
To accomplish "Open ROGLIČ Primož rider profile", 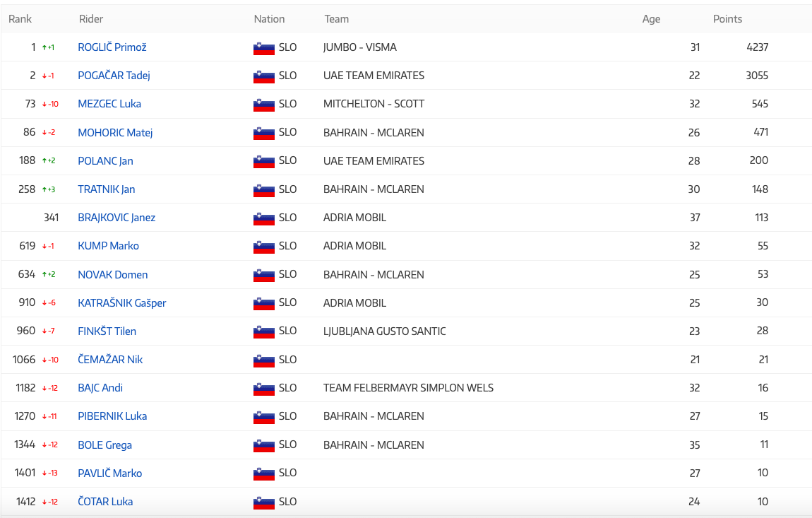I will [112, 47].
